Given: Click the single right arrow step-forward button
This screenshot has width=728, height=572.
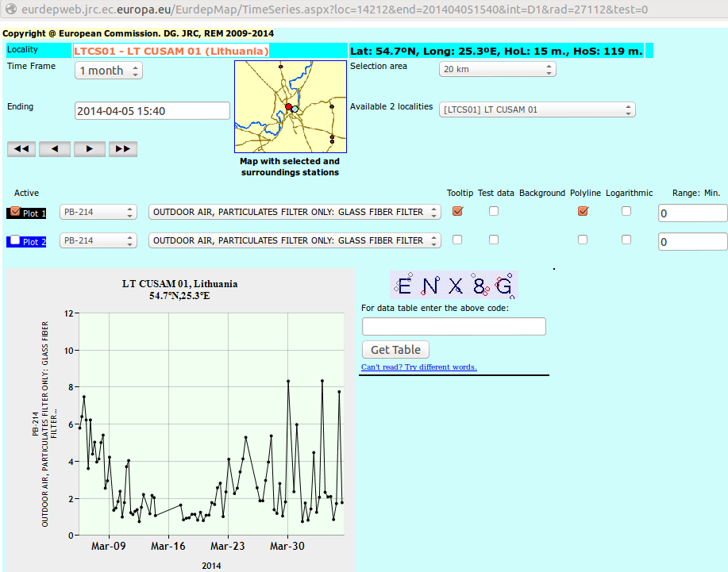Looking at the screenshot, I should click(x=89, y=148).
